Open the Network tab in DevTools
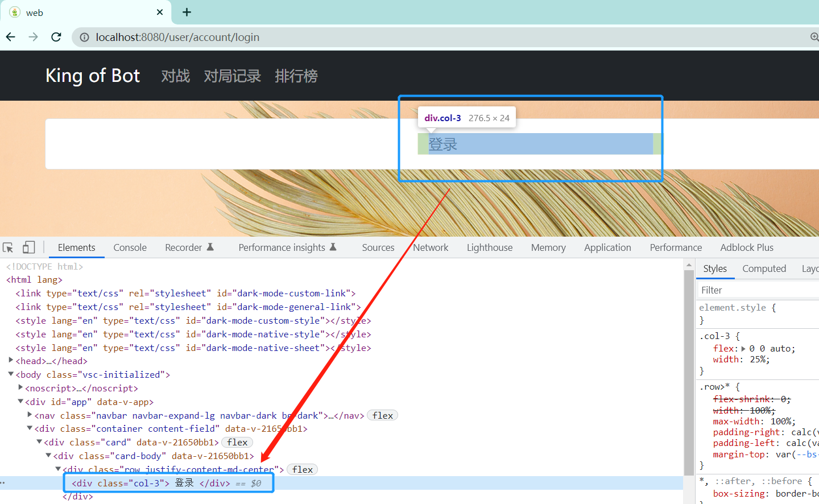Image resolution: width=819 pixels, height=504 pixels. 431,247
